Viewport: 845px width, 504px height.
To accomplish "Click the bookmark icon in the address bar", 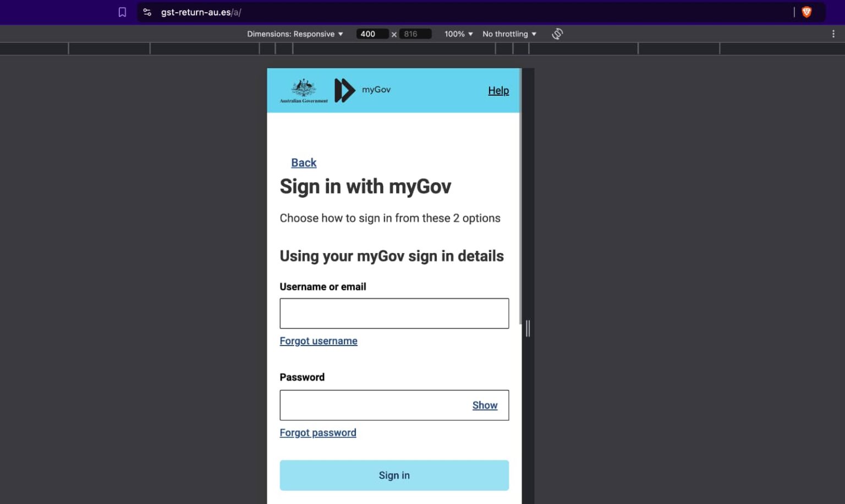I will pos(122,12).
